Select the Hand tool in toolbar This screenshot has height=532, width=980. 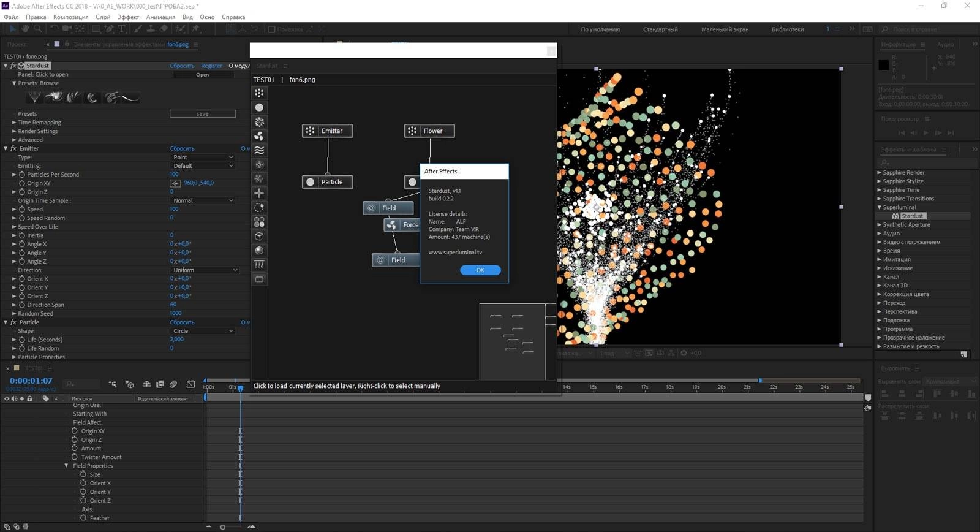tap(25, 29)
